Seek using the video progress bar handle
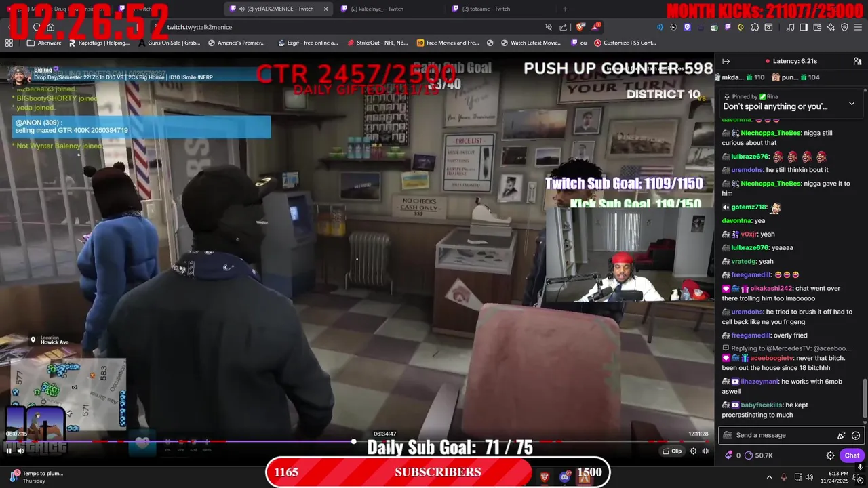The height and width of the screenshot is (488, 868). [353, 441]
